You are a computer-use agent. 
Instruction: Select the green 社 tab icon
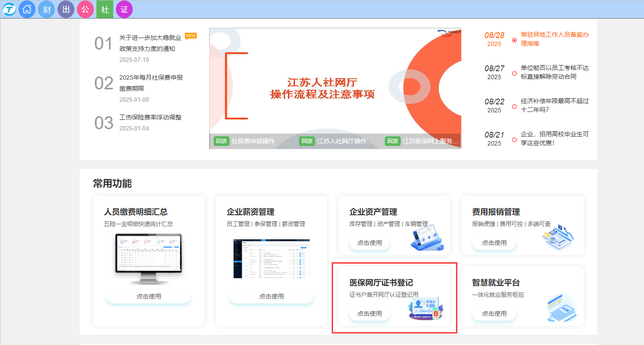(x=105, y=9)
